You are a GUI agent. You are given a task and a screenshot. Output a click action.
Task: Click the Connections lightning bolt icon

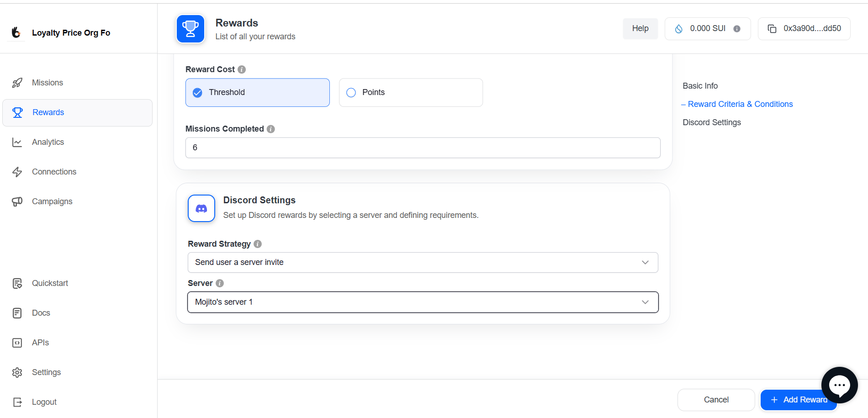point(17,172)
